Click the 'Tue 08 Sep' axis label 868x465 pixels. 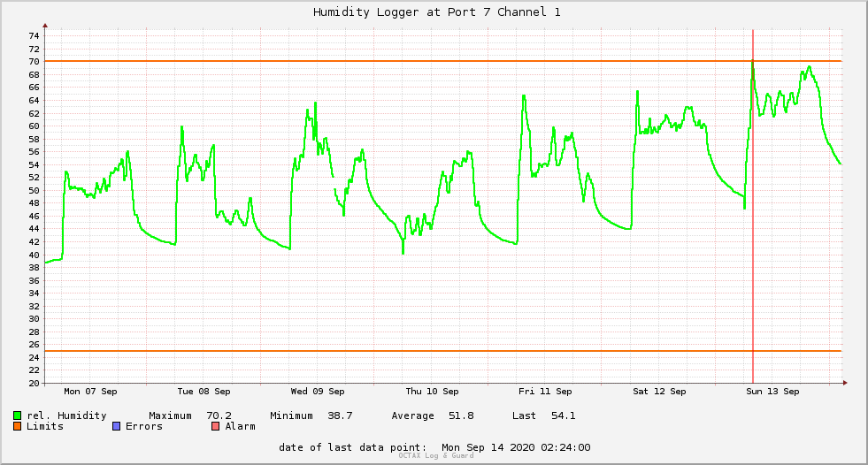(204, 391)
